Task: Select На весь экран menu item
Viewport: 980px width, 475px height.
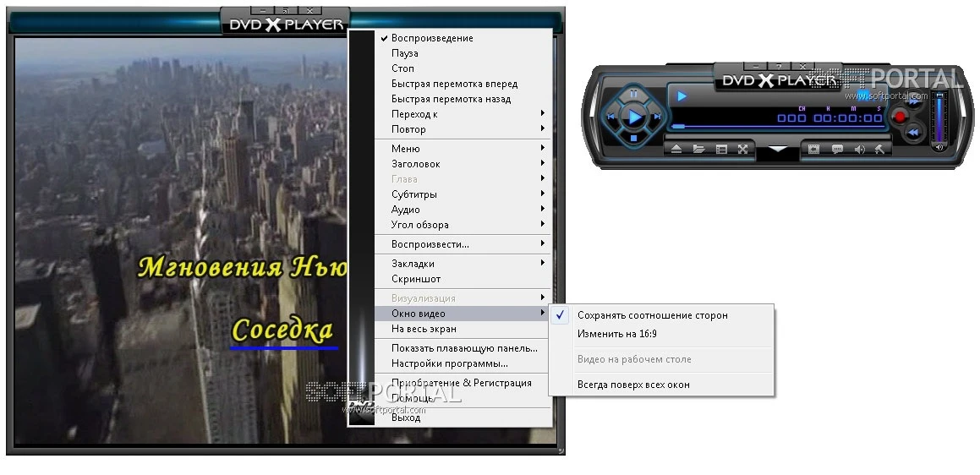Action: click(424, 329)
